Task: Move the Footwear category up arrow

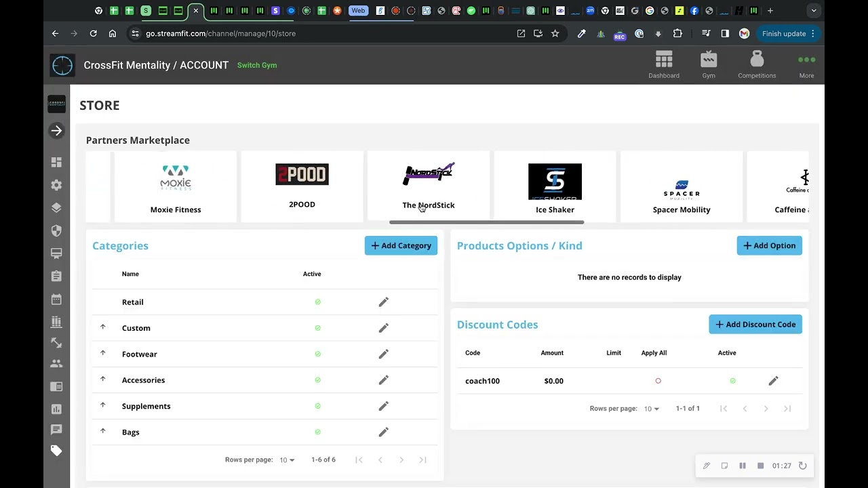Action: click(x=103, y=353)
